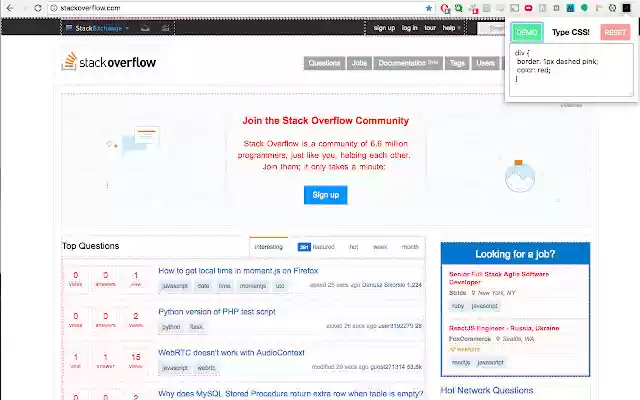Click the green DEMO button
The image size is (640, 400).
[527, 32]
